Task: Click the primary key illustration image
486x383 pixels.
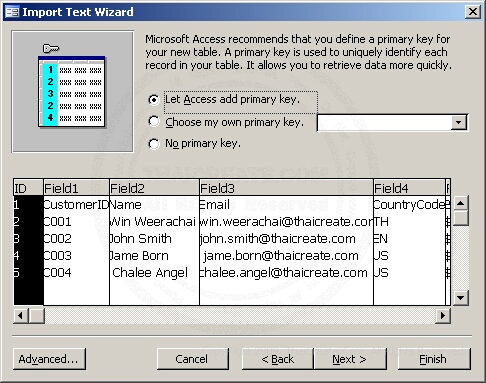Action: click(x=73, y=92)
